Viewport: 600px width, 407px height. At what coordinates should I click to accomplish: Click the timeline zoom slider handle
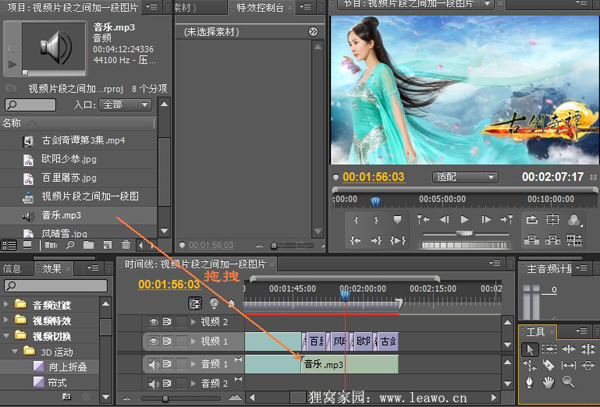pyautogui.click(x=165, y=398)
